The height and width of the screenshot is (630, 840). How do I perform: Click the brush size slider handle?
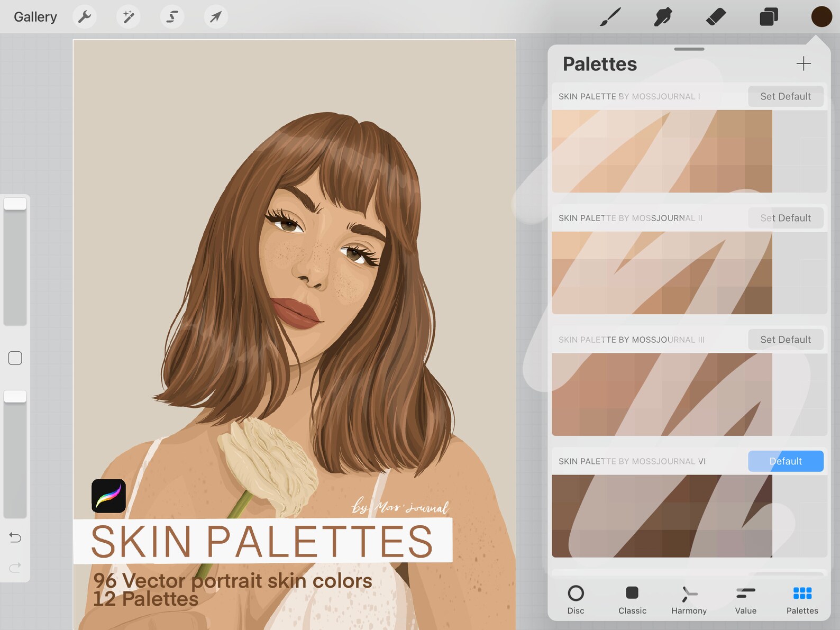coord(15,204)
